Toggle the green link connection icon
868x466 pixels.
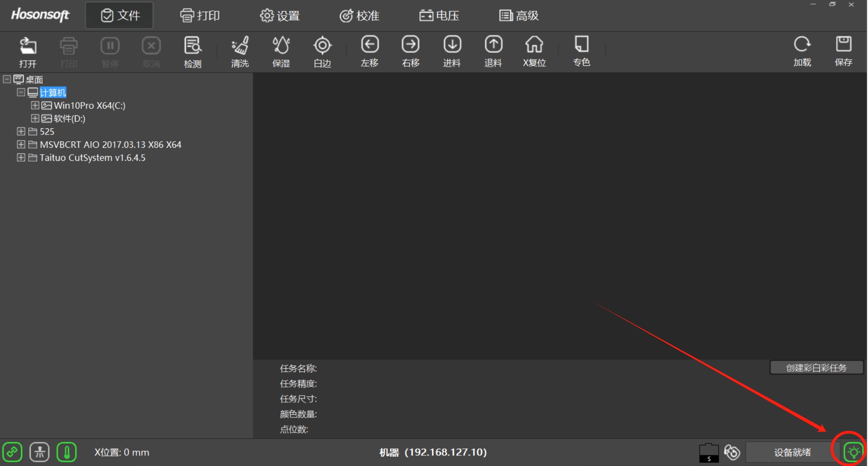(x=12, y=452)
